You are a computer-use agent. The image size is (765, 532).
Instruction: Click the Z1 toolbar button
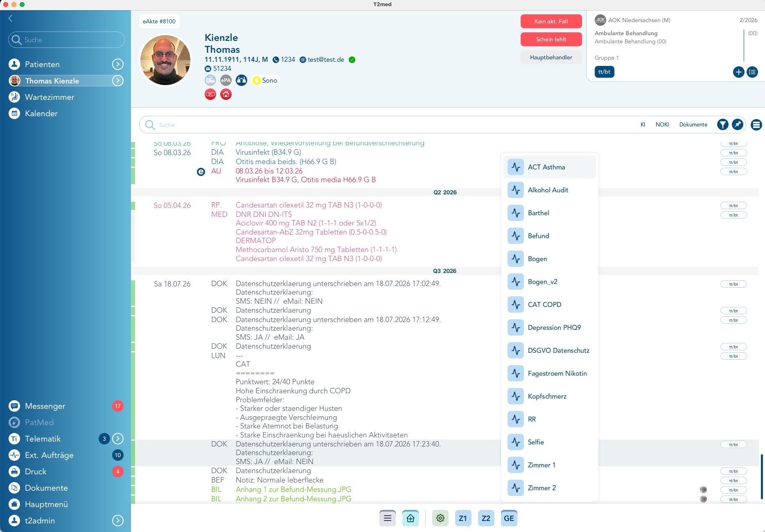pyautogui.click(x=463, y=518)
